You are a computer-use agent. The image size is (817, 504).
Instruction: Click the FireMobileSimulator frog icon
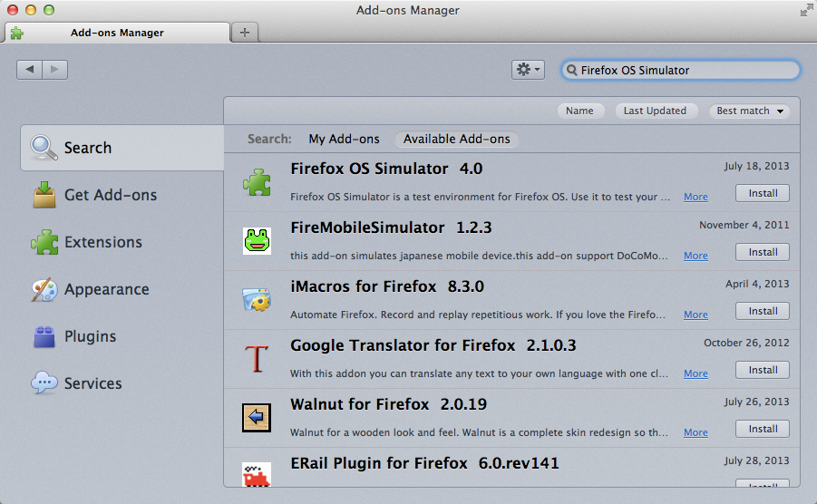(x=257, y=240)
